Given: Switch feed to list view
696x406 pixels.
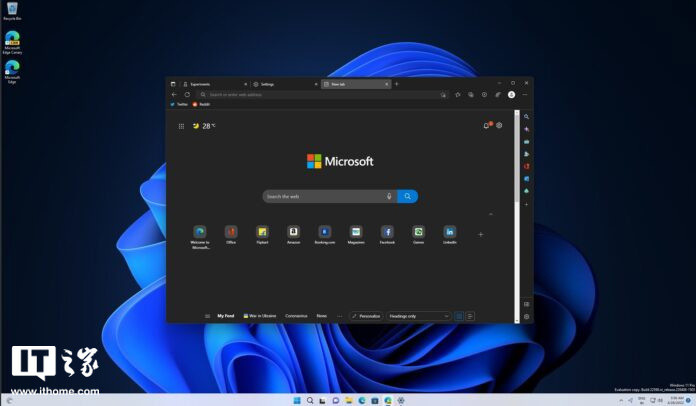Looking at the screenshot, I should click(470, 316).
